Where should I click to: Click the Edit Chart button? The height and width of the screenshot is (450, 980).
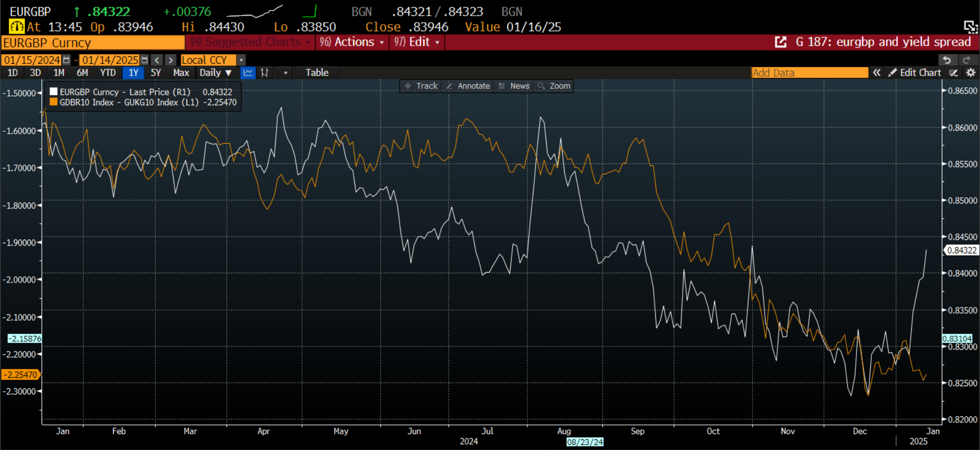click(915, 73)
